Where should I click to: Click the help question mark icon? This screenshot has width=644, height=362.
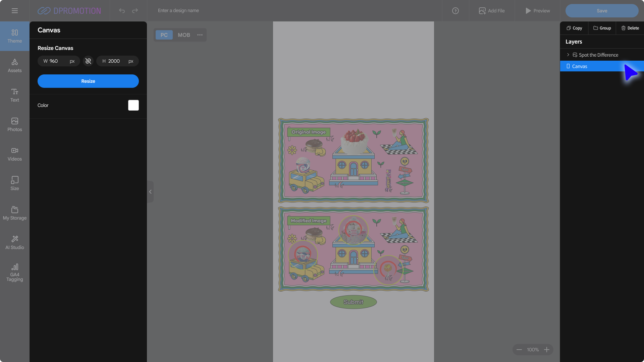pos(455,11)
